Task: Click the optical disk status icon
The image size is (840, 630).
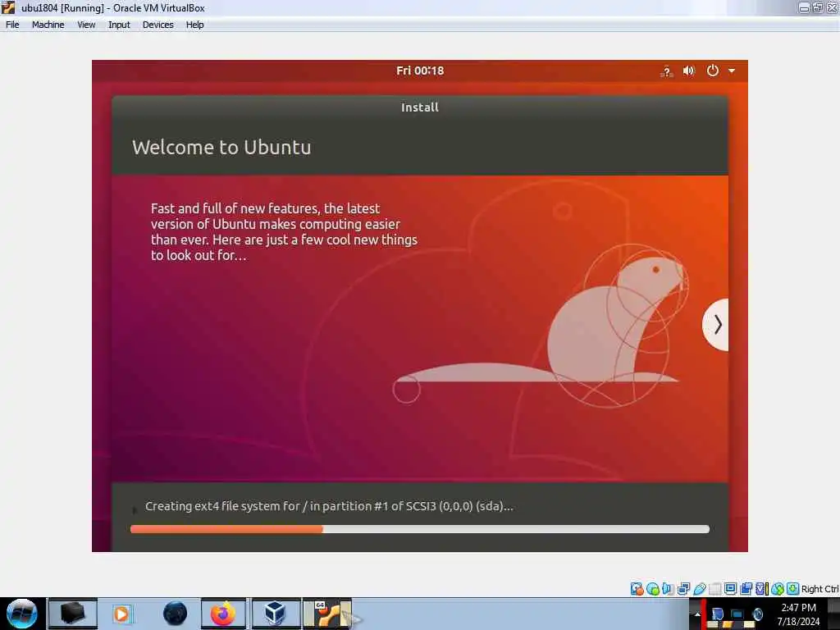Action: point(653,589)
